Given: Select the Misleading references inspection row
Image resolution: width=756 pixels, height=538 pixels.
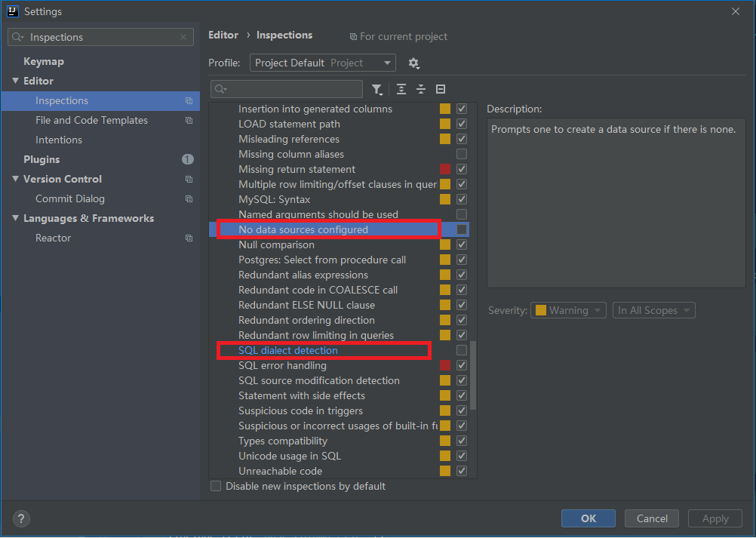Looking at the screenshot, I should coord(339,140).
